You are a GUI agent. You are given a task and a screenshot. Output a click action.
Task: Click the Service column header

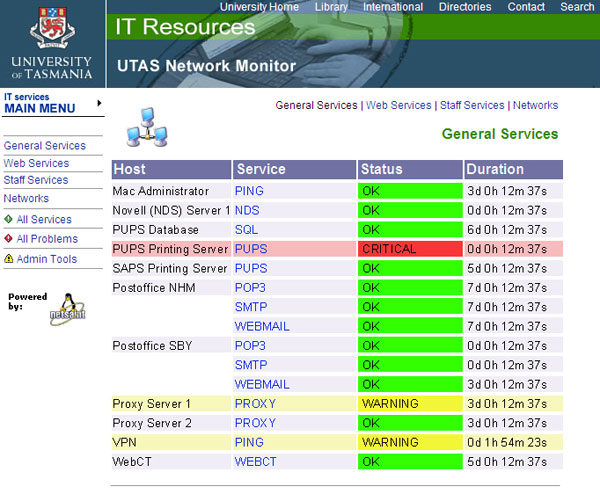click(295, 170)
